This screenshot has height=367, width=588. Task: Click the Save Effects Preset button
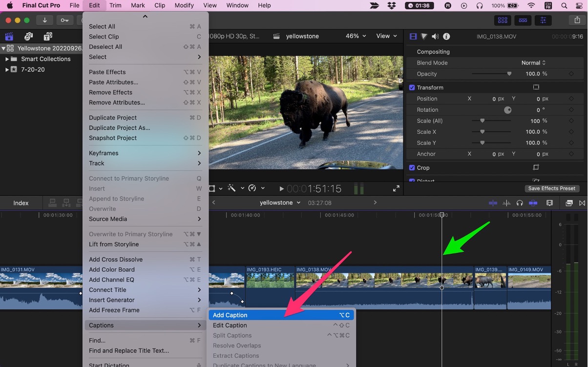tap(552, 188)
